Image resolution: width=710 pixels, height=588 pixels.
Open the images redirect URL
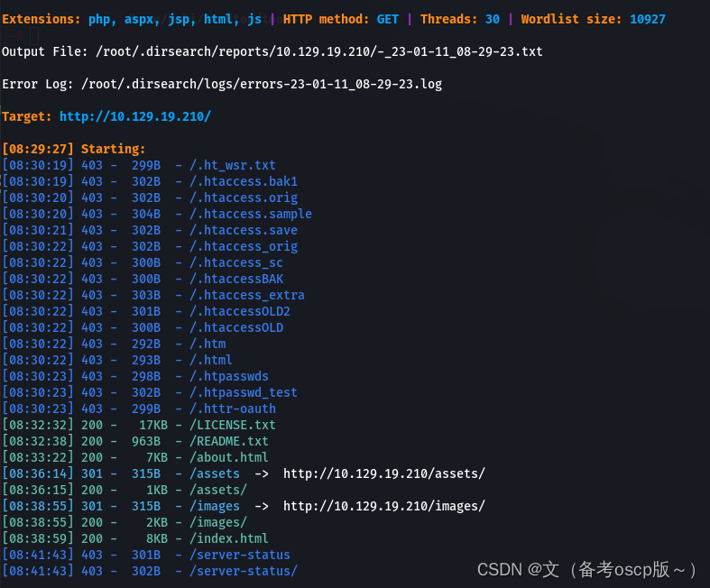point(383,506)
